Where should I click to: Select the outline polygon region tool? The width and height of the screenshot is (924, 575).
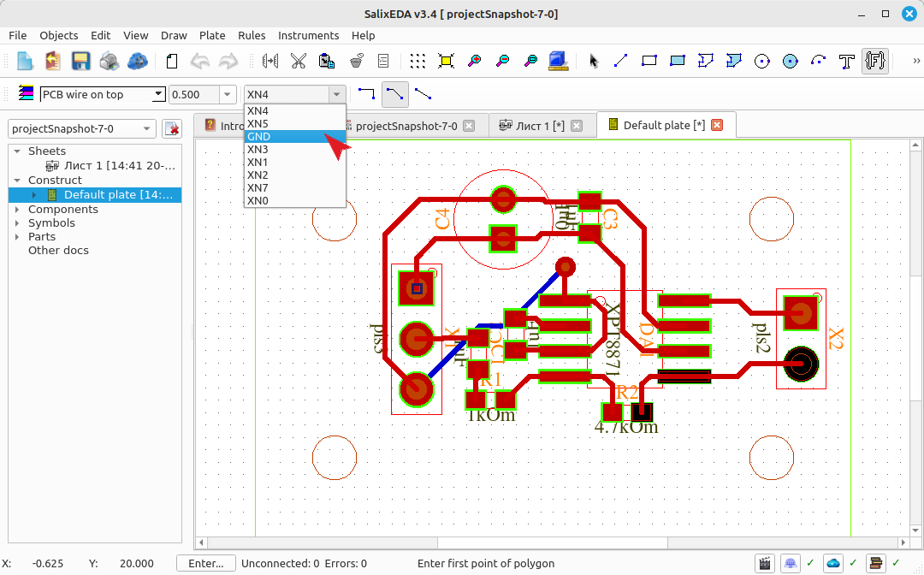click(705, 61)
